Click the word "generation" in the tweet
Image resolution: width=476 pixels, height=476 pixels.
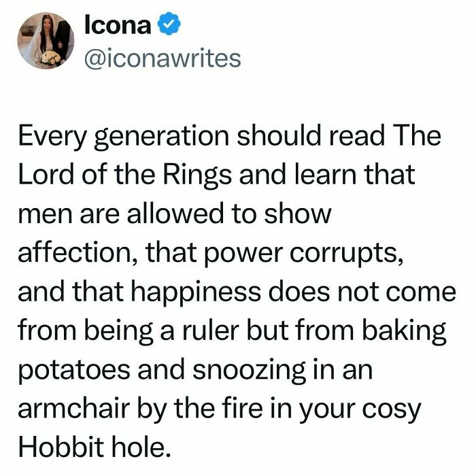pyautogui.click(x=162, y=137)
